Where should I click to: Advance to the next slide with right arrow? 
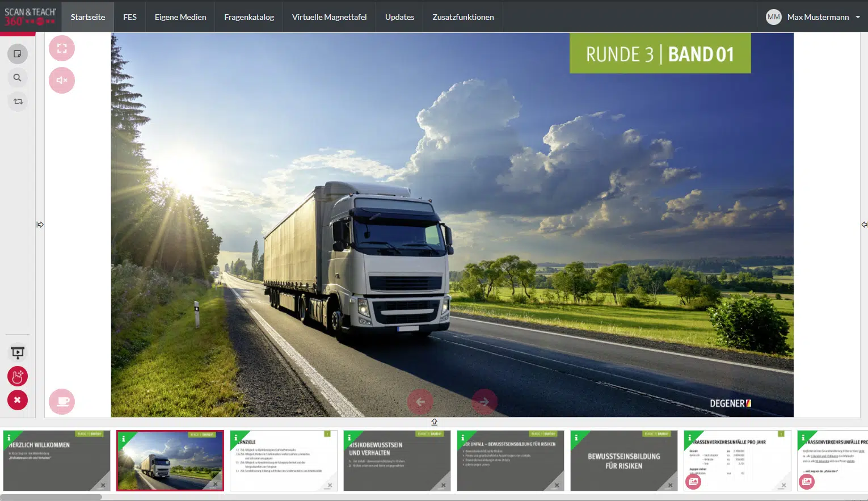click(x=484, y=402)
